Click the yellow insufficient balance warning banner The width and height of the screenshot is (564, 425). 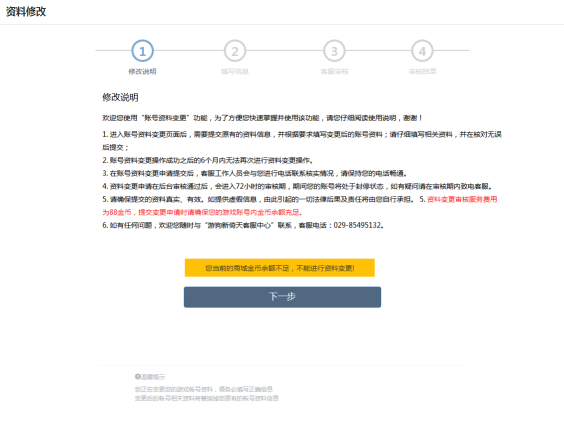point(280,268)
